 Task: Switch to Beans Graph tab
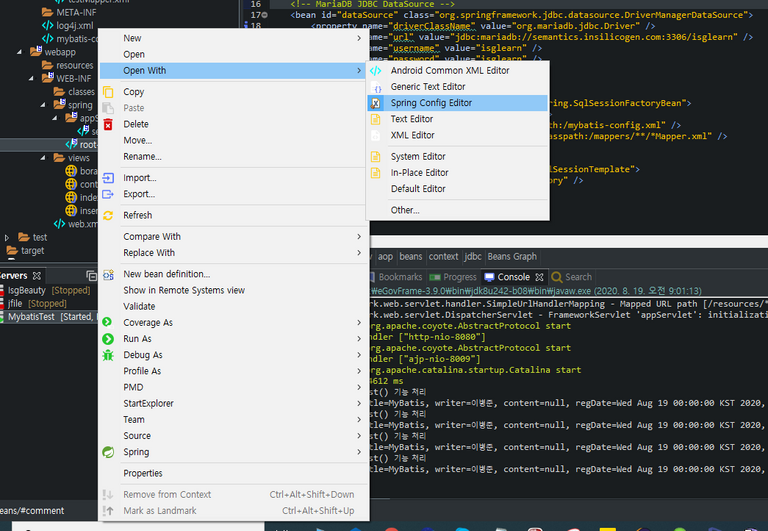pos(512,256)
